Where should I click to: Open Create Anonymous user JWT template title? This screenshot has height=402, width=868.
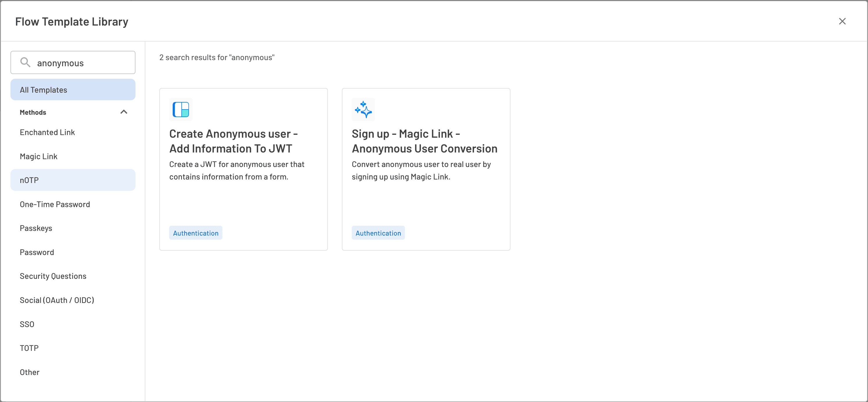coord(233,141)
